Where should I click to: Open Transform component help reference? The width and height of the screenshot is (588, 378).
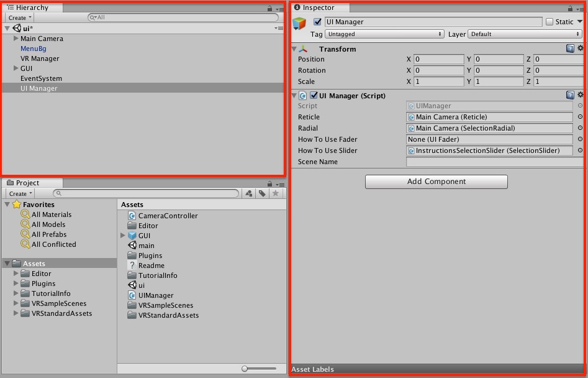pyautogui.click(x=570, y=48)
